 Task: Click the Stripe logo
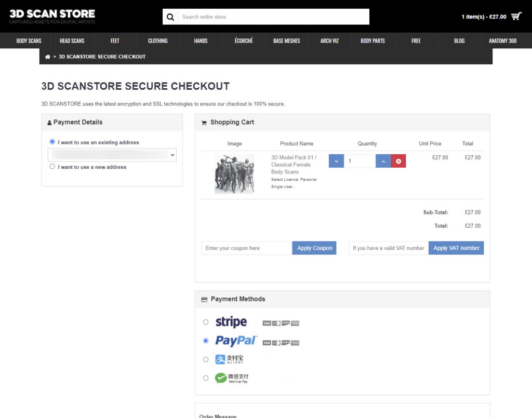pos(231,322)
